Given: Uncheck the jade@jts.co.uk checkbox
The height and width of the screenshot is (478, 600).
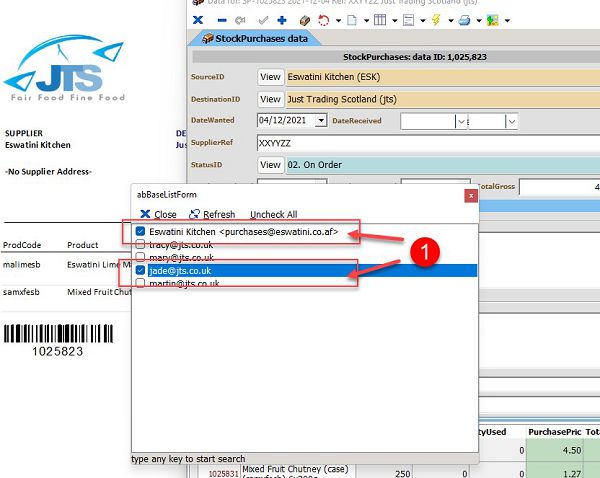Looking at the screenshot, I should click(x=140, y=270).
